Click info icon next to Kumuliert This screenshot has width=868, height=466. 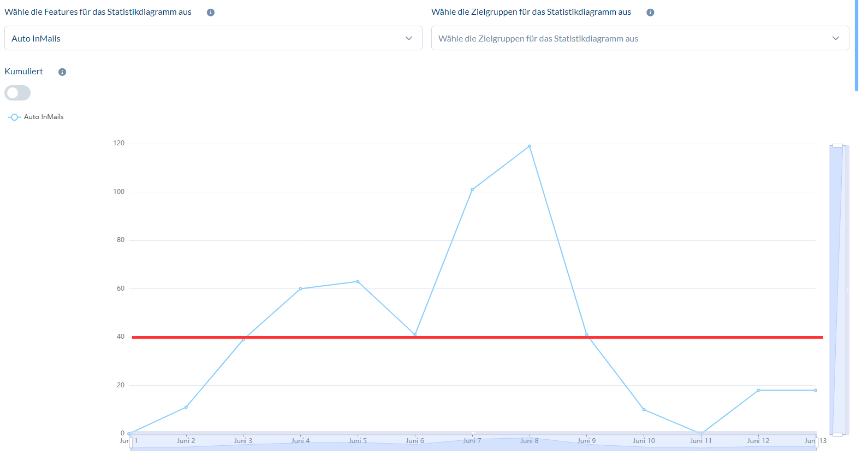62,72
